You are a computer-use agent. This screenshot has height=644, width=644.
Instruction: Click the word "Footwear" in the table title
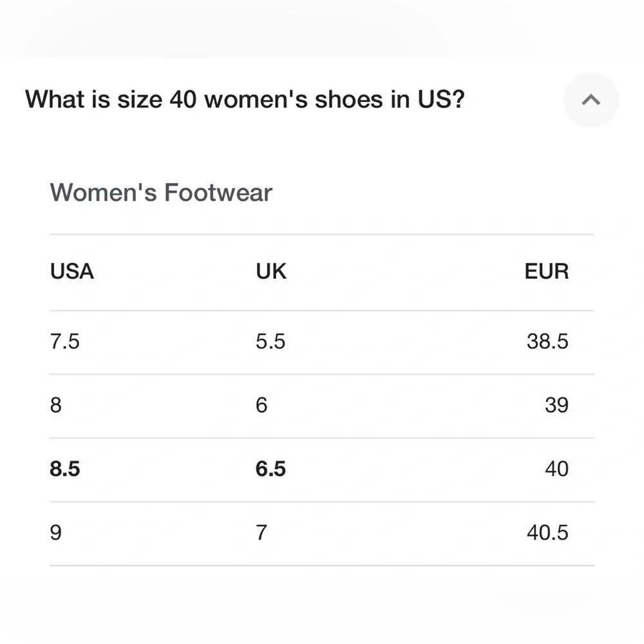click(x=218, y=193)
